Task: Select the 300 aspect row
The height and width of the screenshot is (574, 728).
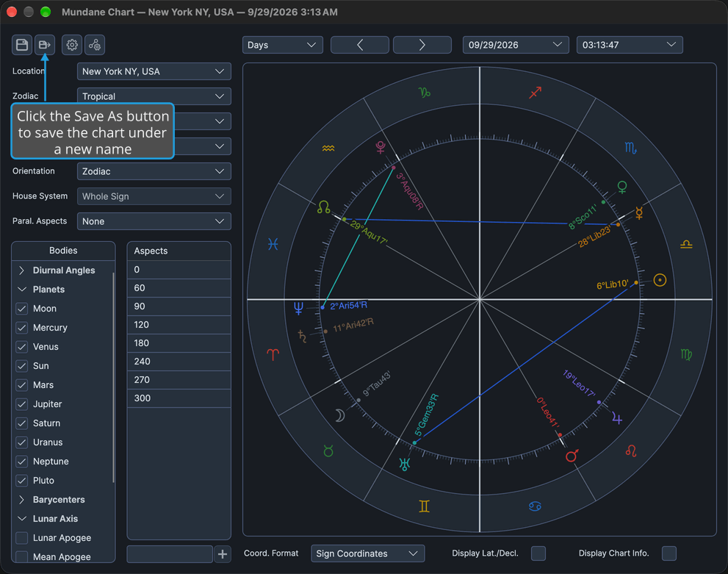Action: 179,398
